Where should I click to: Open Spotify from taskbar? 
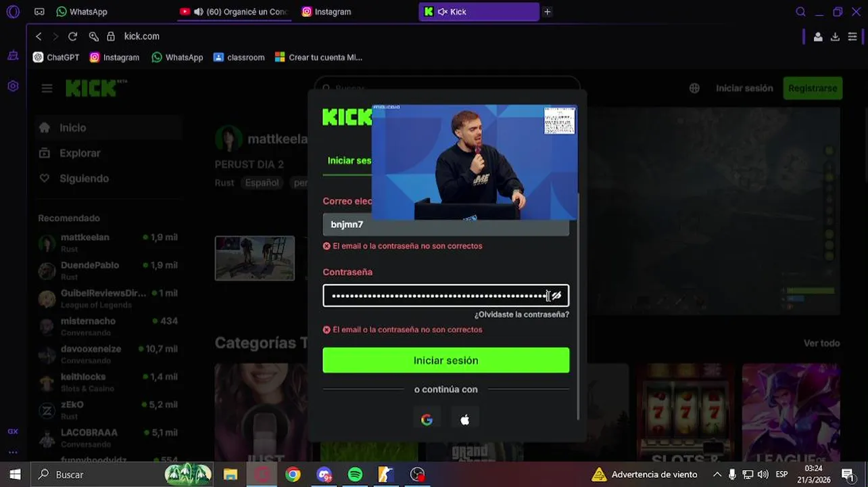pos(355,474)
